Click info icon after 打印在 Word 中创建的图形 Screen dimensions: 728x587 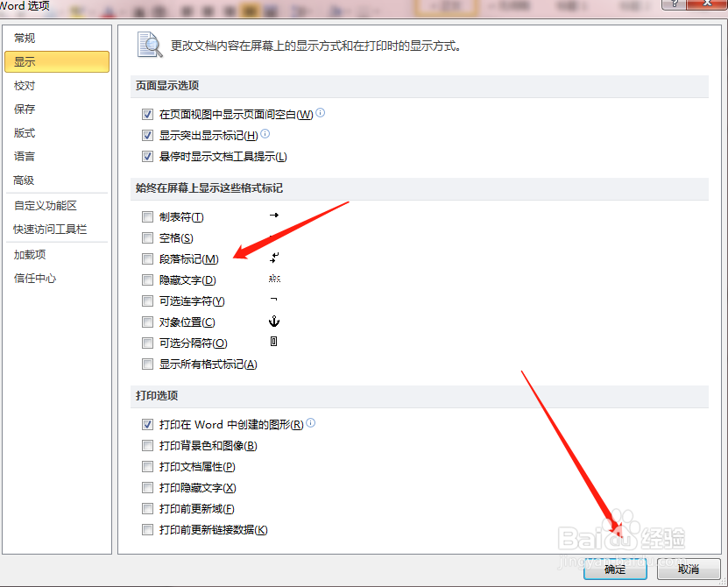pyautogui.click(x=311, y=422)
